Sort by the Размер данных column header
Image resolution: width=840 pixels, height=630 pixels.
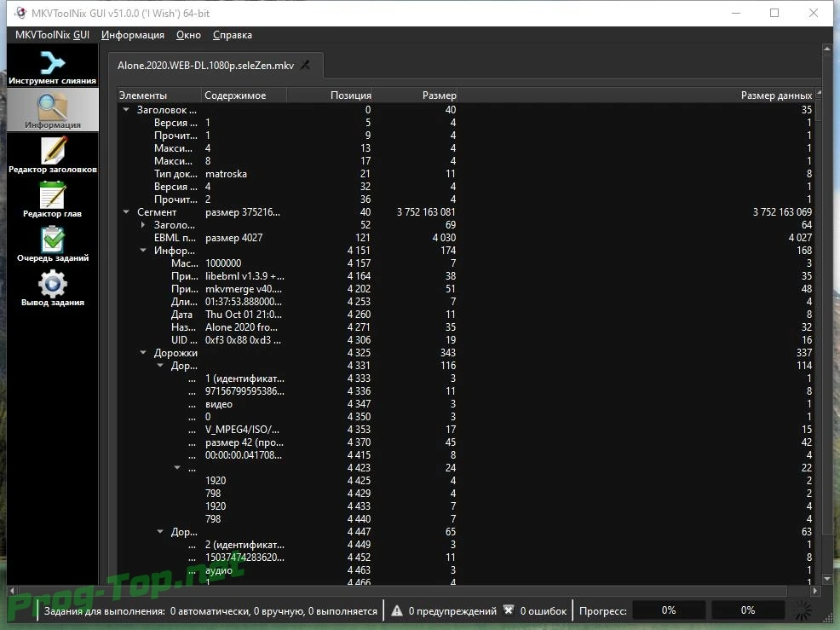(636, 95)
